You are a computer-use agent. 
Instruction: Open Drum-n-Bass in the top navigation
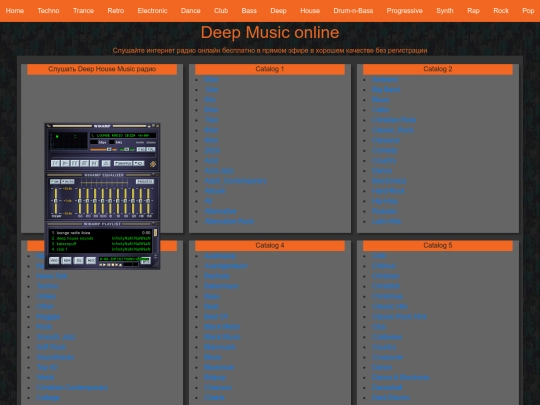(x=353, y=11)
